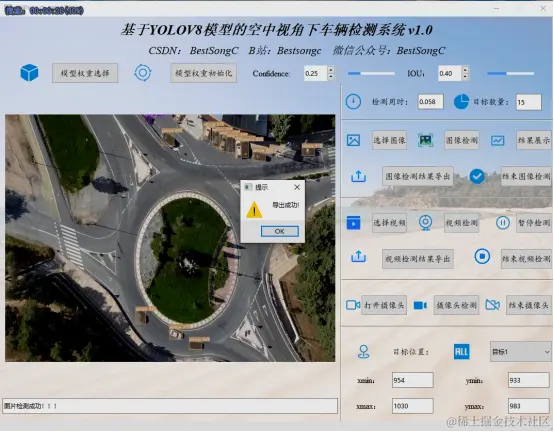Click the detection time field 0.058
554x432 pixels.
[x=430, y=102]
